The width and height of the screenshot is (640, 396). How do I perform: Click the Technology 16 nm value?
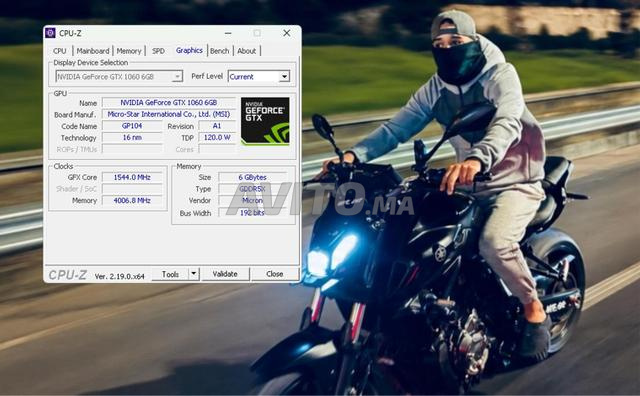[132, 138]
